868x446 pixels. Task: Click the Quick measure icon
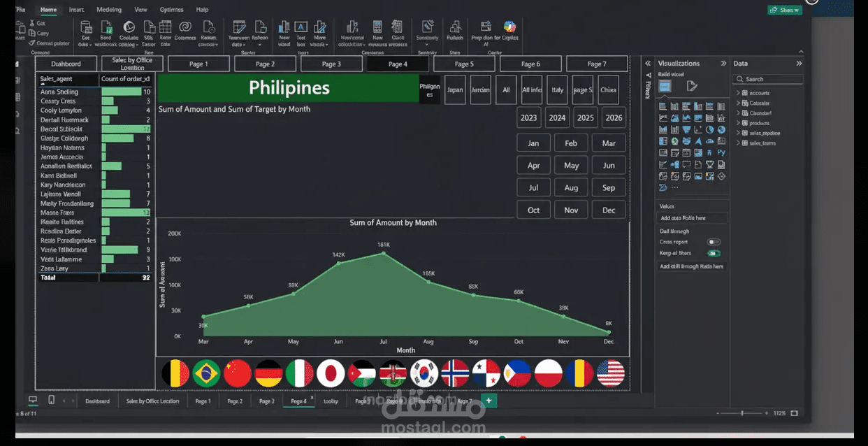point(398,27)
